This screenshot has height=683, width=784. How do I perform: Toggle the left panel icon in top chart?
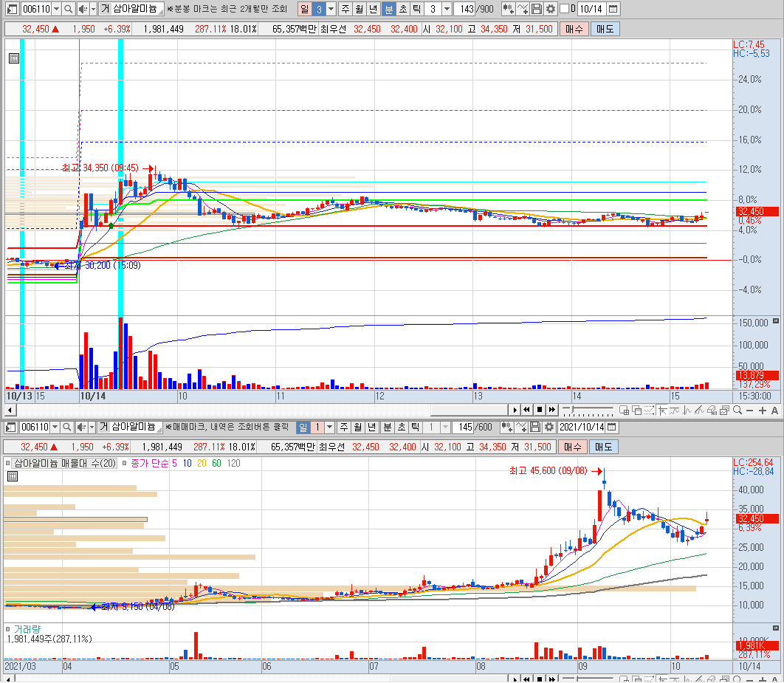coord(13,9)
